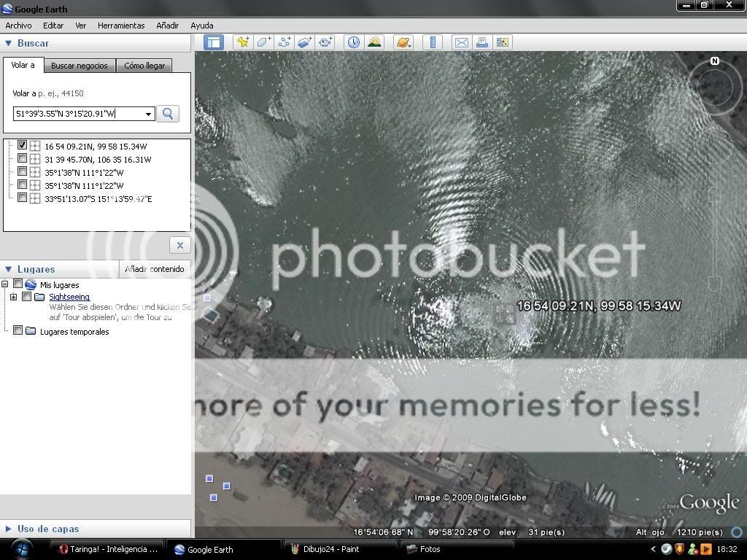Click the compass N north-up button
747x560 pixels.
[x=714, y=61]
